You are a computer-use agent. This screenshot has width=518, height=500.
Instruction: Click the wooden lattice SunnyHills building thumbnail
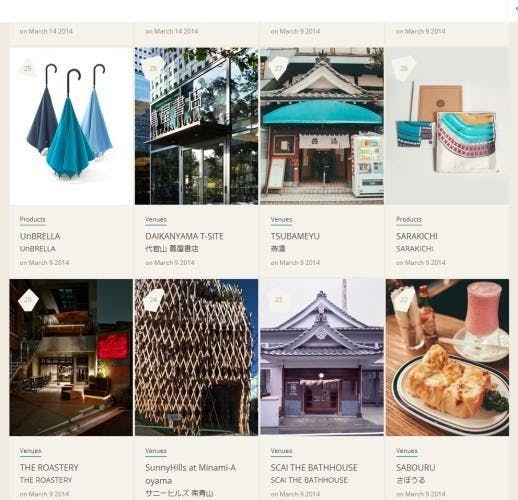(x=196, y=357)
